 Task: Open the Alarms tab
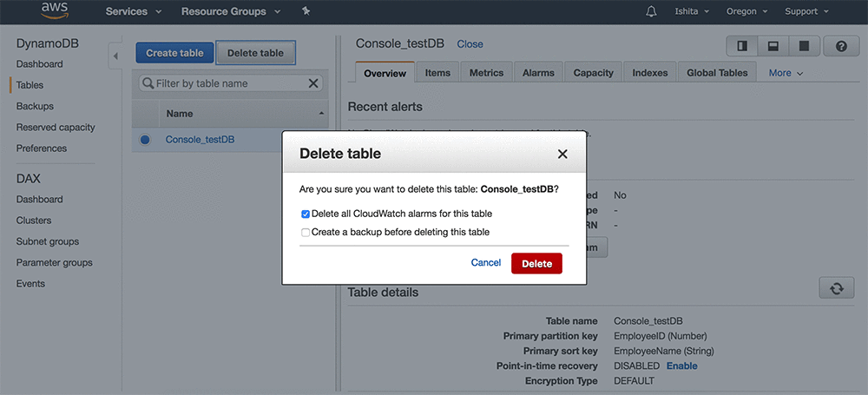[539, 73]
